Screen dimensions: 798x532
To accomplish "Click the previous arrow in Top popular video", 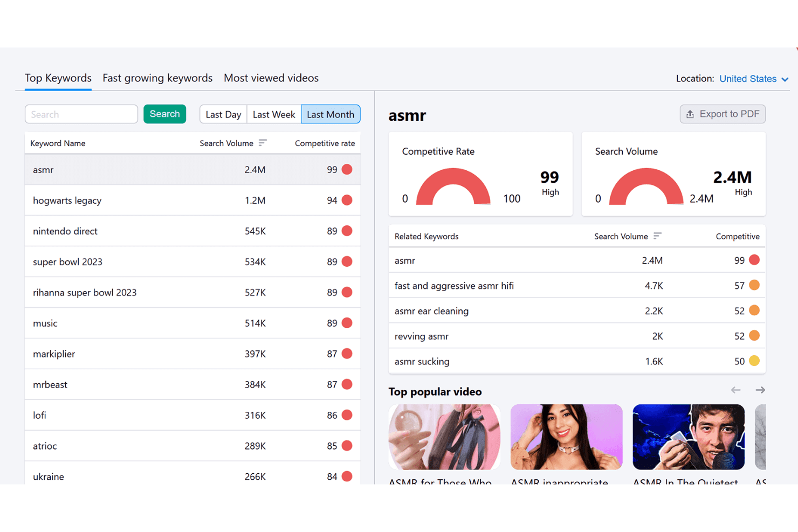I will coord(735,390).
